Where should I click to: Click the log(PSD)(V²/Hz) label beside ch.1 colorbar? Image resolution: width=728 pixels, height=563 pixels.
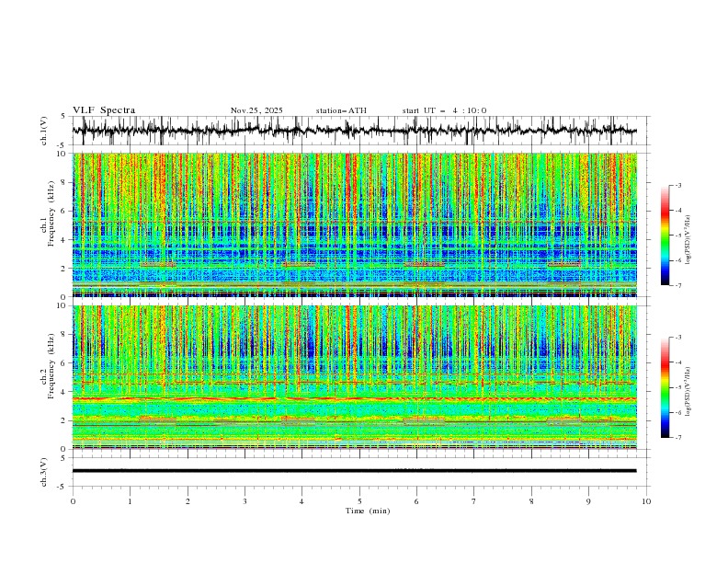pyautogui.click(x=688, y=240)
